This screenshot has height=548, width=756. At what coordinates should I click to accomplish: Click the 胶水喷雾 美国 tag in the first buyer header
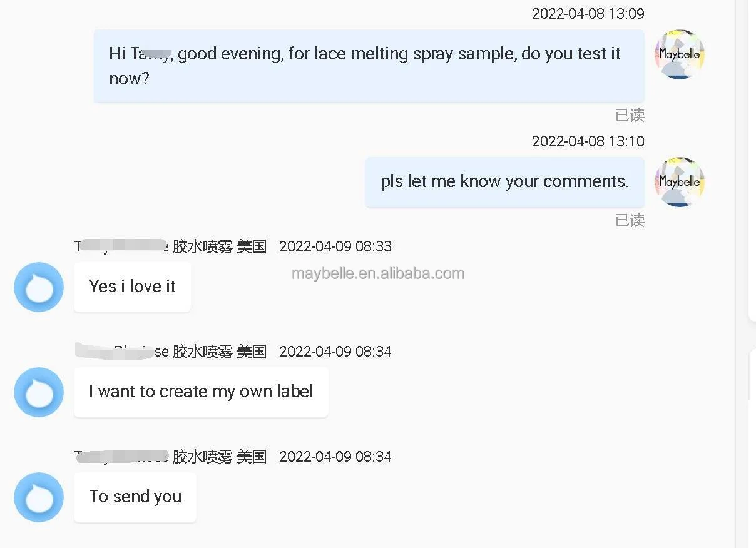tap(222, 246)
